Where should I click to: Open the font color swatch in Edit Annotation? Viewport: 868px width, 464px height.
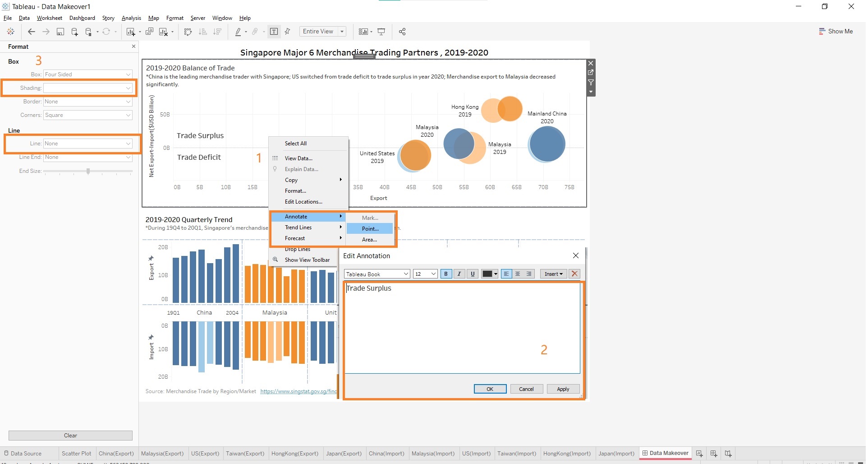point(490,274)
